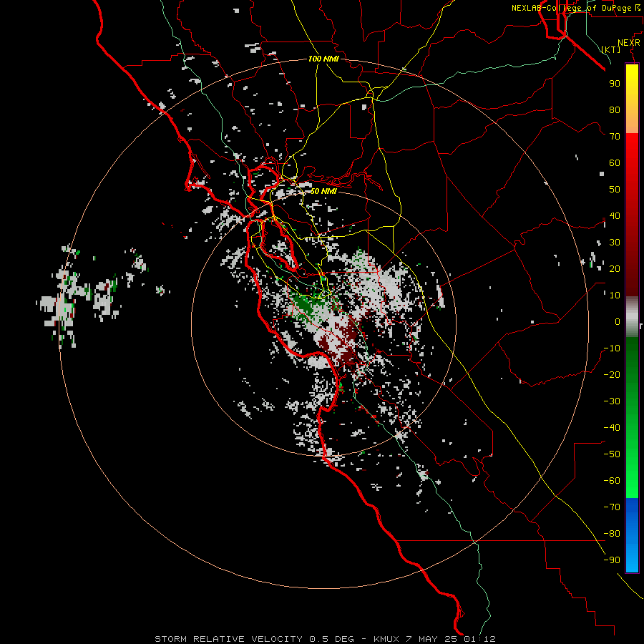This screenshot has width=644, height=644.
Task: Click the "-50" scale value
Action: [x=612, y=454]
